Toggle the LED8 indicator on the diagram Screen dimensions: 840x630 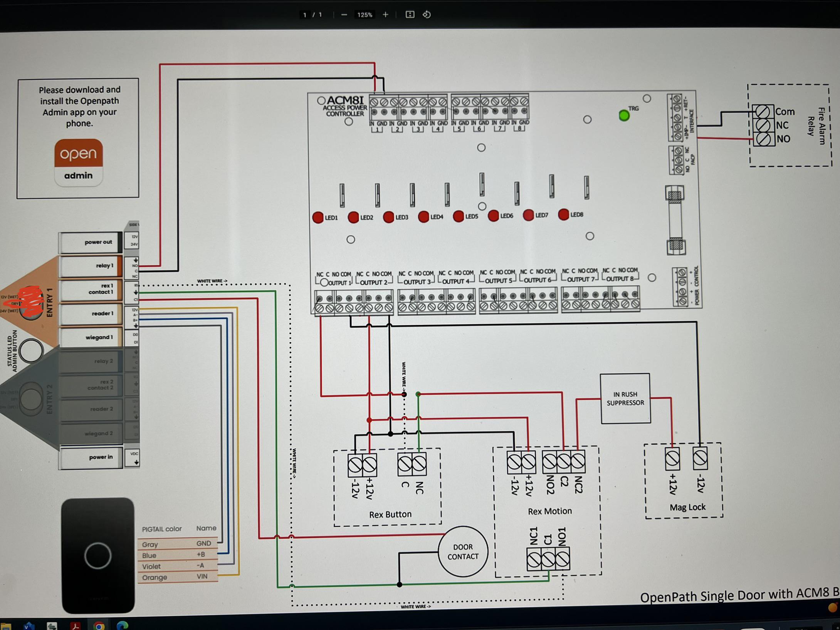(x=563, y=215)
